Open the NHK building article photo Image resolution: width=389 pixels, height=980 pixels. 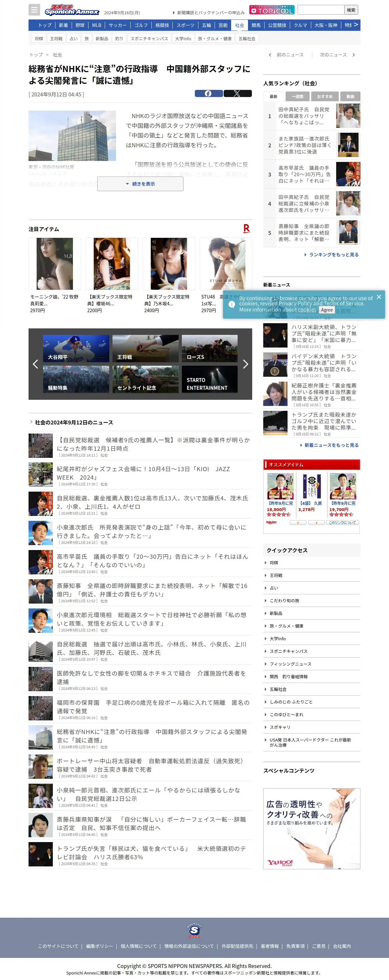[72, 136]
